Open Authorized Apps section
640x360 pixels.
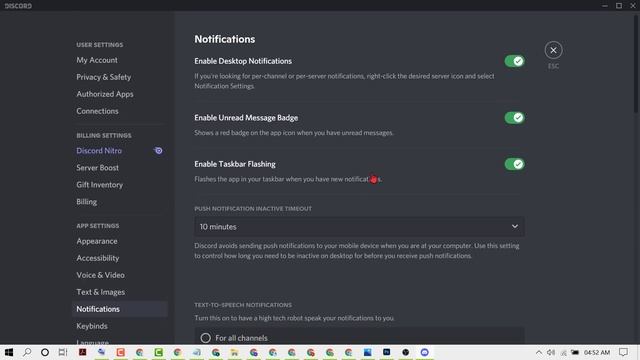(x=105, y=94)
